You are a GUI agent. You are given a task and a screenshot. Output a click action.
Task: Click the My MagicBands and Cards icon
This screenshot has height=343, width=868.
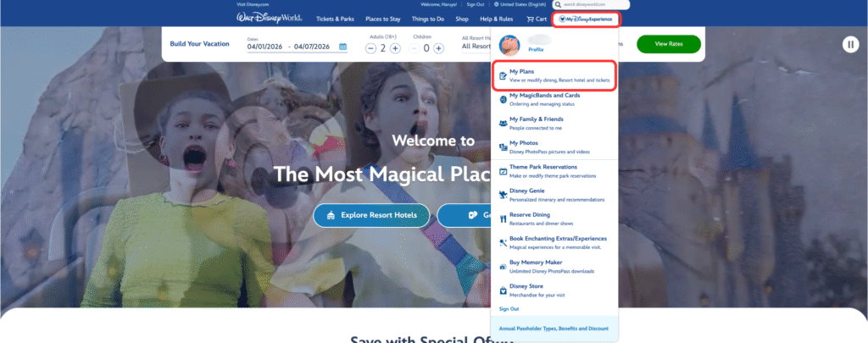tap(503, 100)
